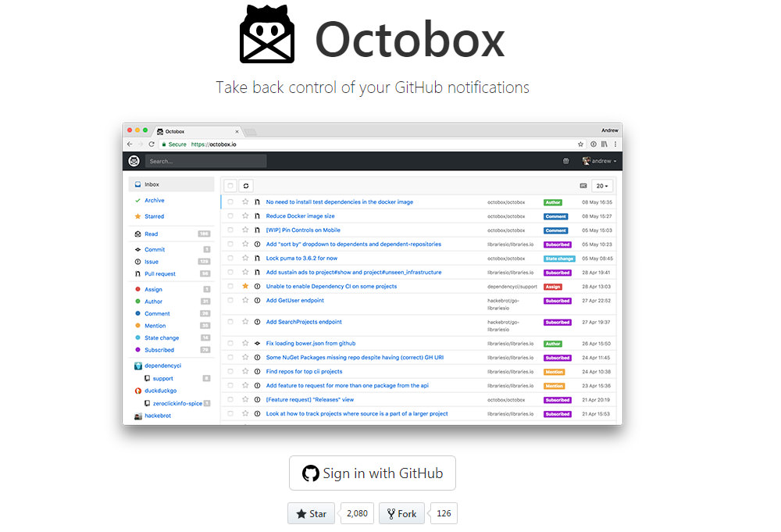
Task: Sign in with GitHub
Action: coord(372,473)
